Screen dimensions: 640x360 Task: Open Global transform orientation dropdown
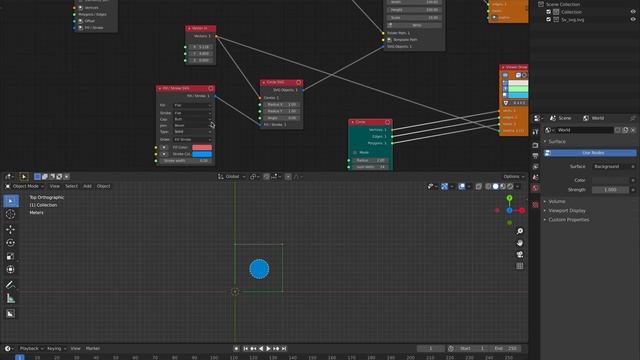point(232,177)
